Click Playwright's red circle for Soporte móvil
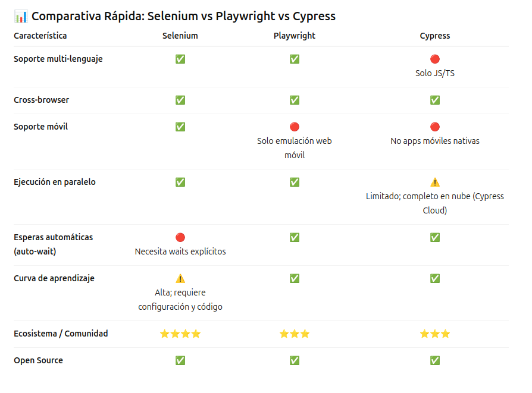Image resolution: width=532 pixels, height=393 pixels. [x=295, y=127]
